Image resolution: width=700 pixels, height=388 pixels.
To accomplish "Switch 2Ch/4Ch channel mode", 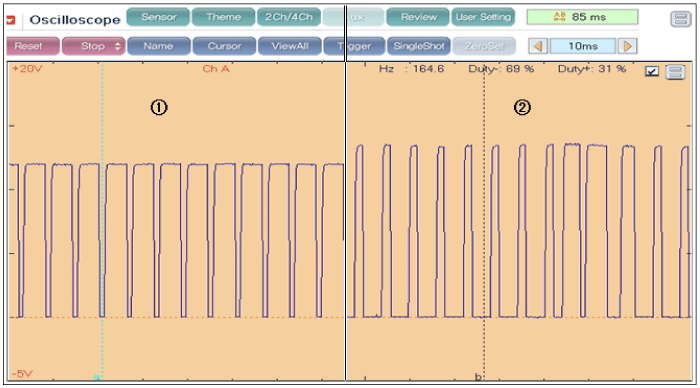I will point(289,17).
